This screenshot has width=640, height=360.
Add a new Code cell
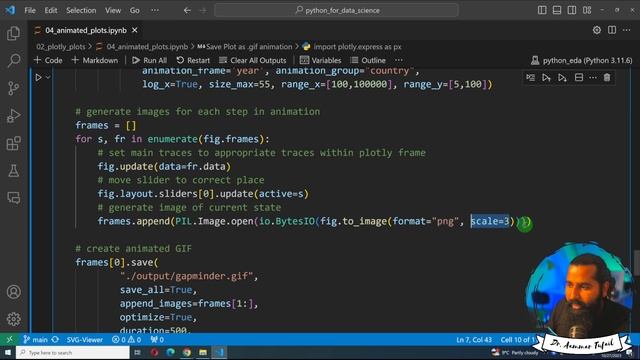tap(48, 60)
